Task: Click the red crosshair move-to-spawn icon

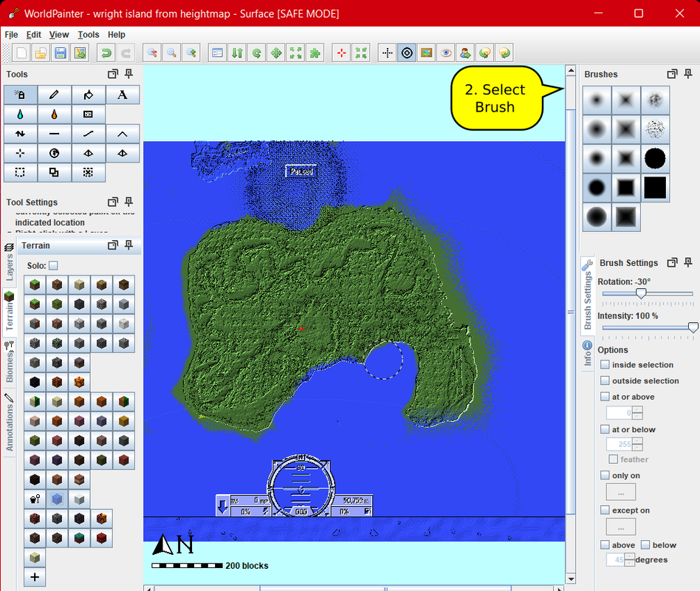Action: tap(342, 52)
